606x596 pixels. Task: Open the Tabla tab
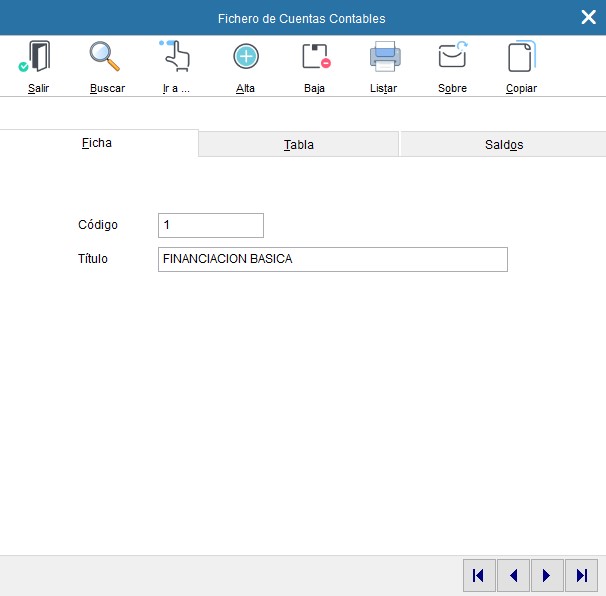299,145
